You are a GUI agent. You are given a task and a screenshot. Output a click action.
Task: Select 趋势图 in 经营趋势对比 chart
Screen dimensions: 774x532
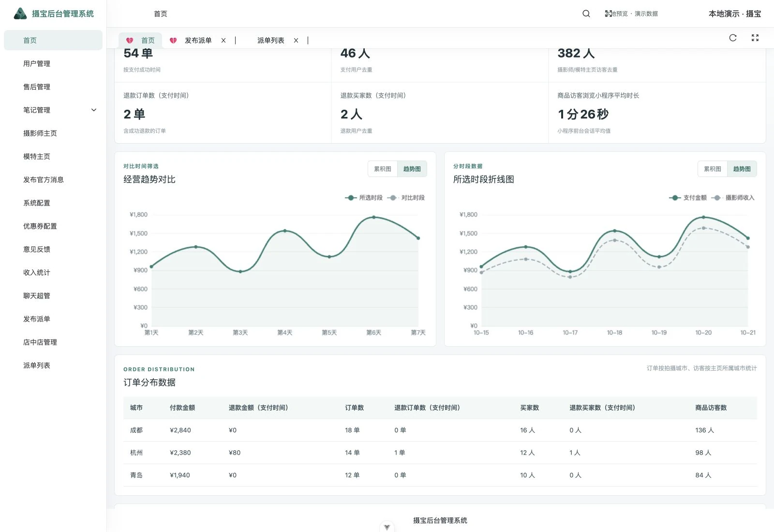pyautogui.click(x=412, y=169)
